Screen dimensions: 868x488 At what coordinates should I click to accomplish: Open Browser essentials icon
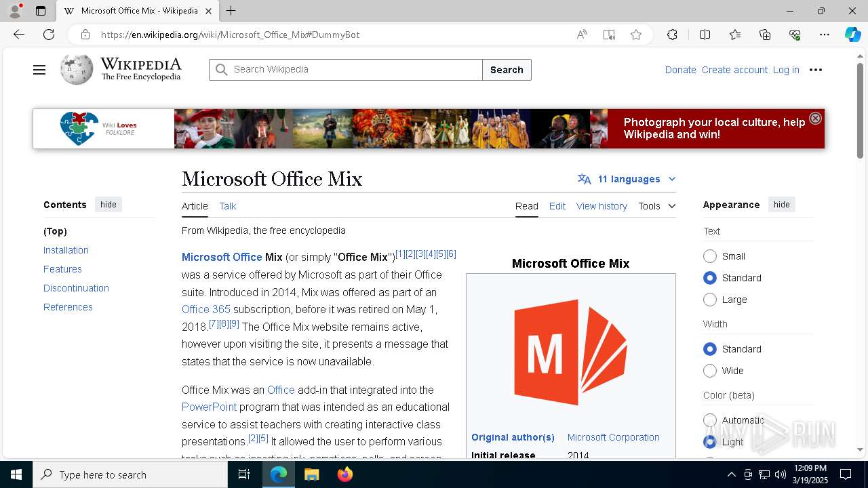pos(795,35)
